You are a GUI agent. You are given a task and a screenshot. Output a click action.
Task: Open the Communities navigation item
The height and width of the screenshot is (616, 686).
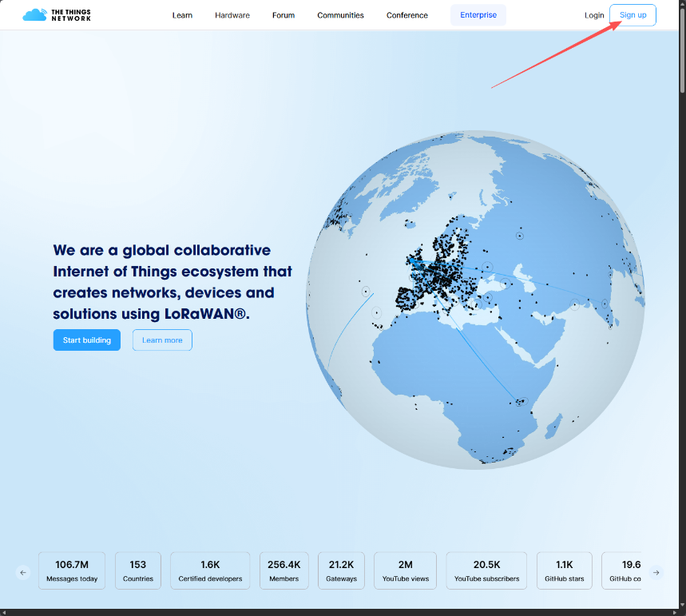pos(340,15)
